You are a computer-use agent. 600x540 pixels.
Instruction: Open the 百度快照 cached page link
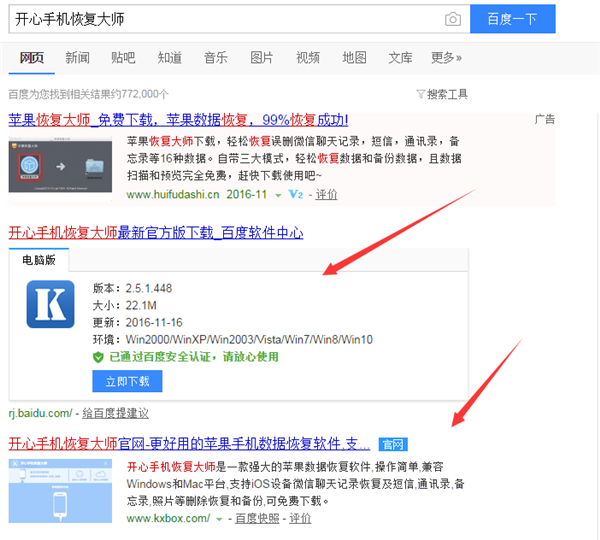[257, 519]
